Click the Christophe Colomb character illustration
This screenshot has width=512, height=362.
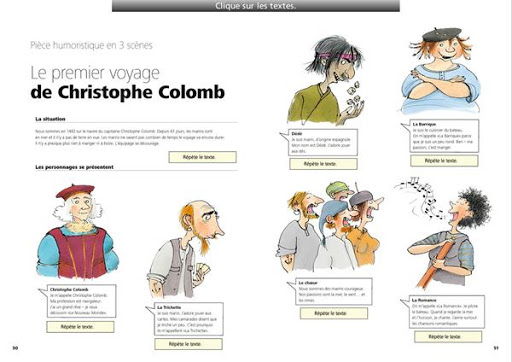tap(77, 231)
